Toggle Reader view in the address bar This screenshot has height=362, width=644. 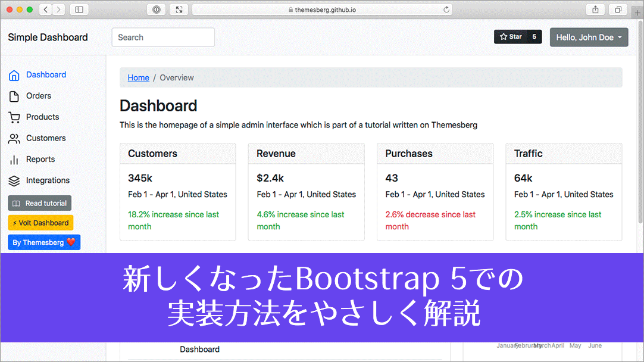pyautogui.click(x=156, y=9)
